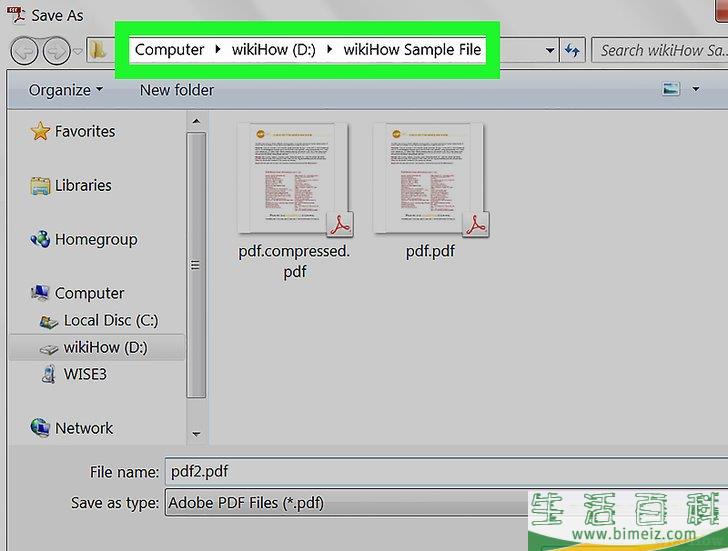Click the File name input field
This screenshot has width=728, height=551.
[446, 472]
